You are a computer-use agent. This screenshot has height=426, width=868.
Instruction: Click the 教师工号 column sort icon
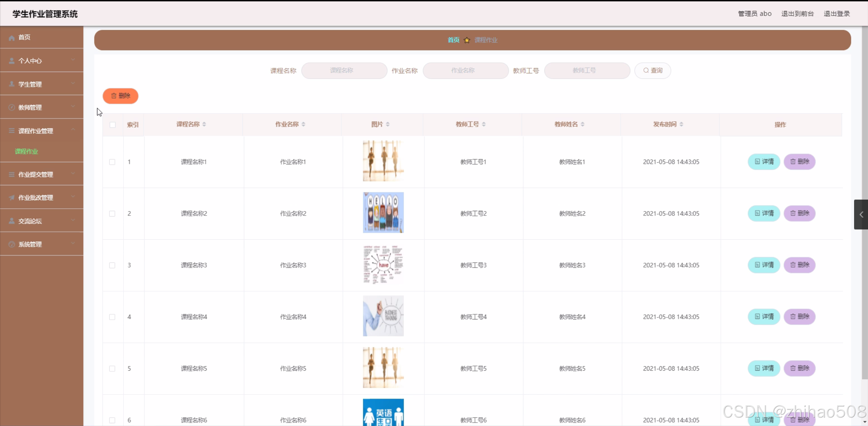[484, 125]
